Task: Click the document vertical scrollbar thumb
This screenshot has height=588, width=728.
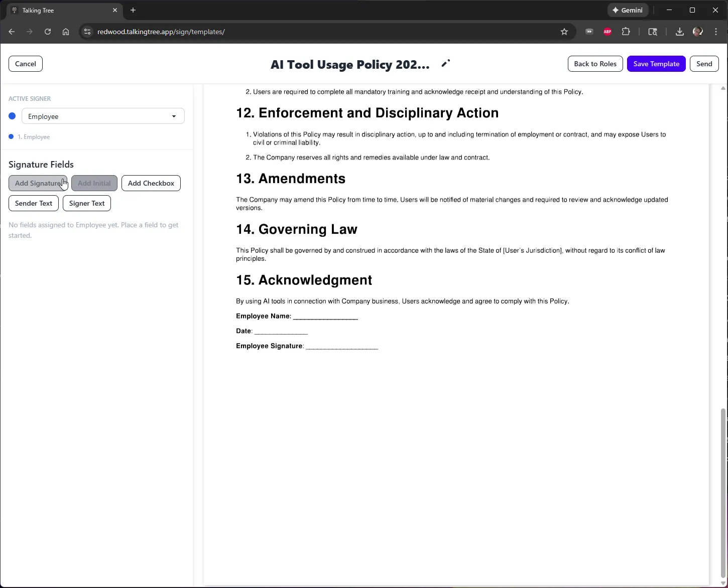Action: pyautogui.click(x=723, y=493)
